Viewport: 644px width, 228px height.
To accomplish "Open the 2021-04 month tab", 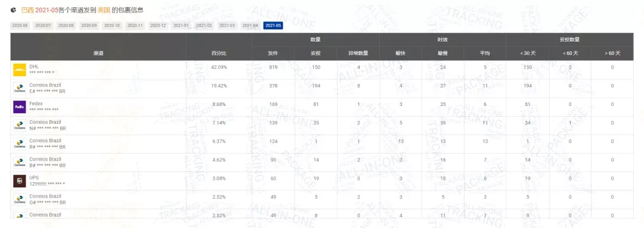I will (x=250, y=26).
